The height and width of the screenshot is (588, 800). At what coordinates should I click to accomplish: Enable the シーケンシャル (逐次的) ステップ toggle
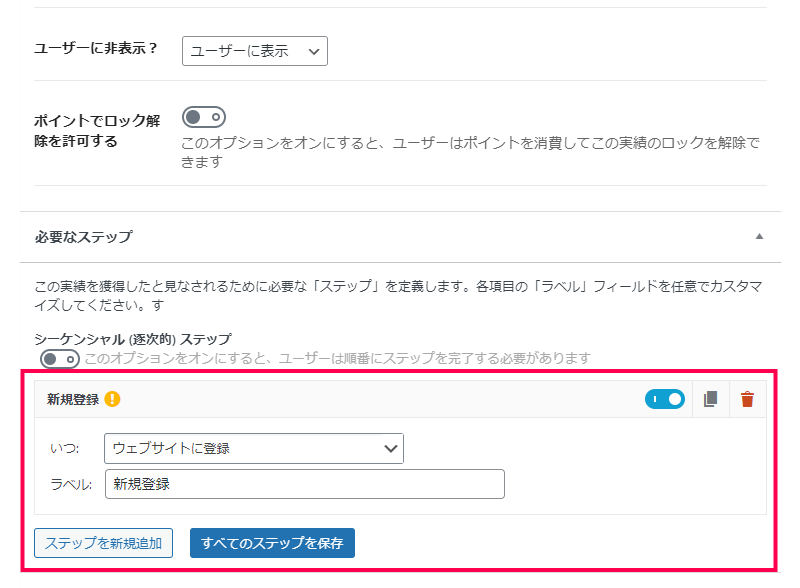[60, 359]
